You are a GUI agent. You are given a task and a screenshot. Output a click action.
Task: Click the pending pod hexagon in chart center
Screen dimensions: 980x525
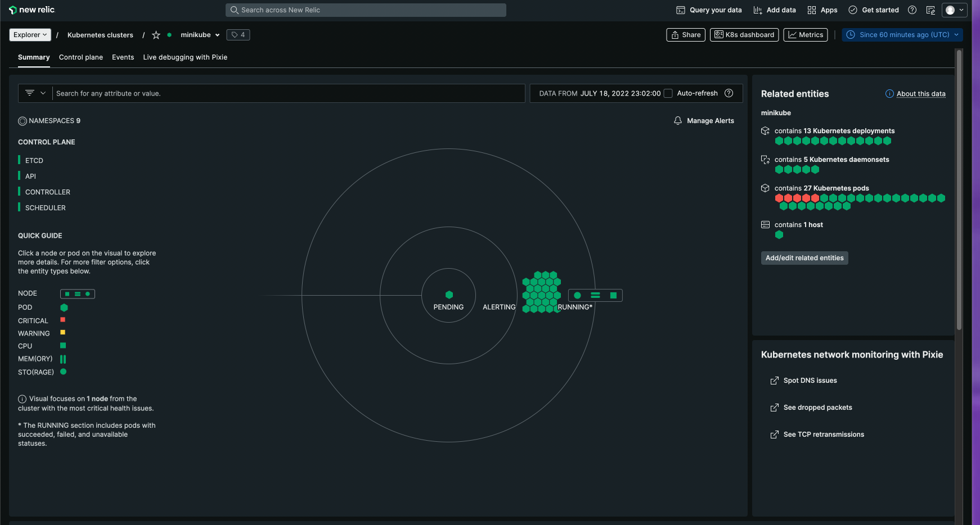click(449, 295)
